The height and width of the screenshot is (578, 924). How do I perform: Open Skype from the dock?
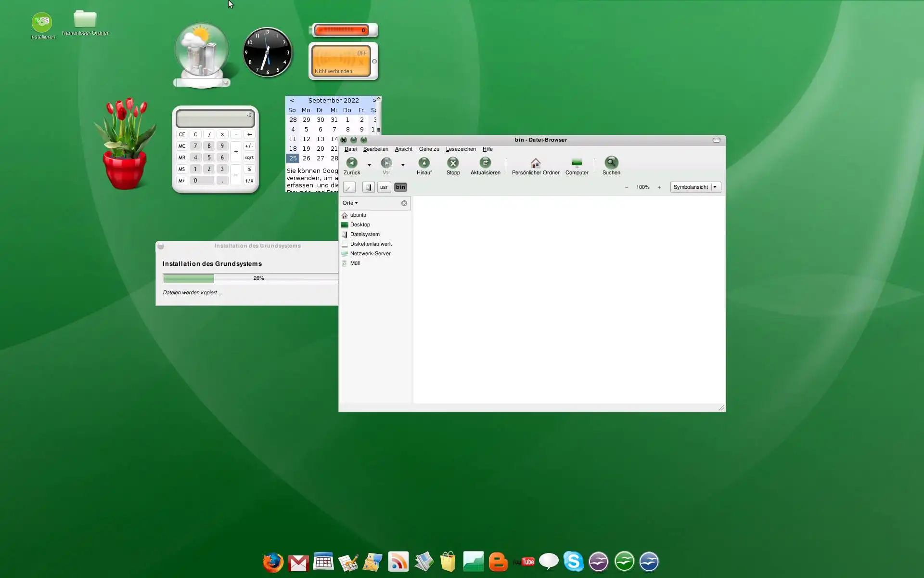coord(573,562)
